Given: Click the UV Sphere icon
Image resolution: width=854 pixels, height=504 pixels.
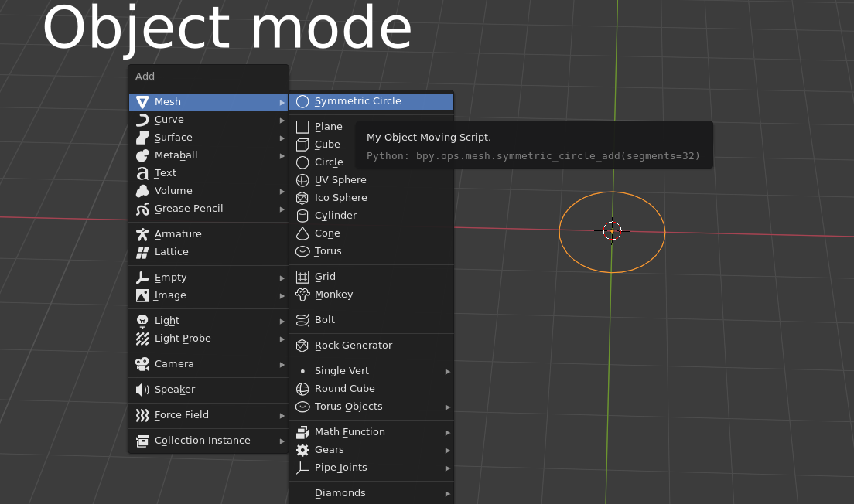Looking at the screenshot, I should pyautogui.click(x=302, y=180).
